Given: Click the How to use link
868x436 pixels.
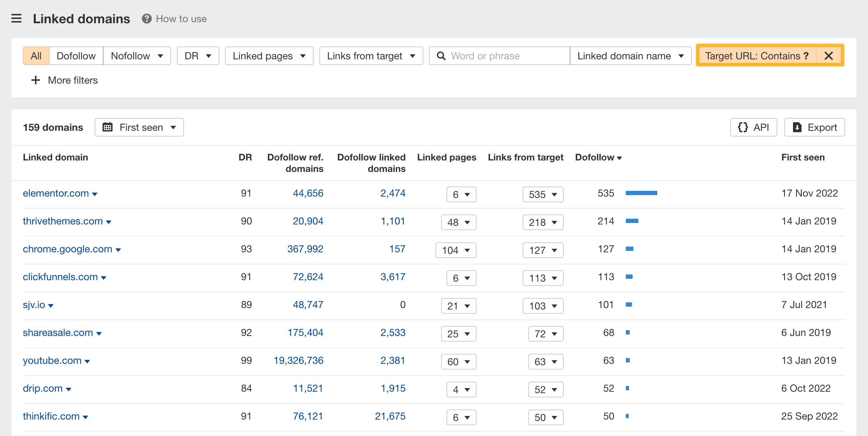Looking at the screenshot, I should pos(181,19).
